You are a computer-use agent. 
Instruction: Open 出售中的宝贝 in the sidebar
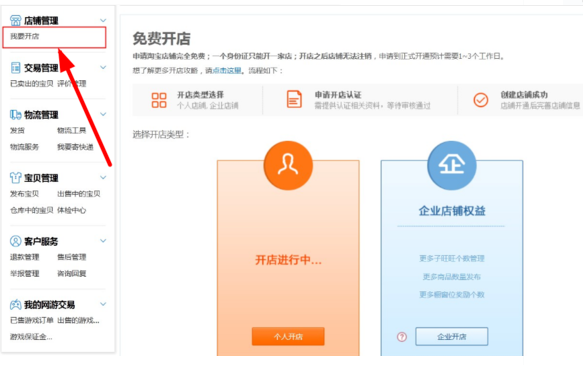click(78, 194)
